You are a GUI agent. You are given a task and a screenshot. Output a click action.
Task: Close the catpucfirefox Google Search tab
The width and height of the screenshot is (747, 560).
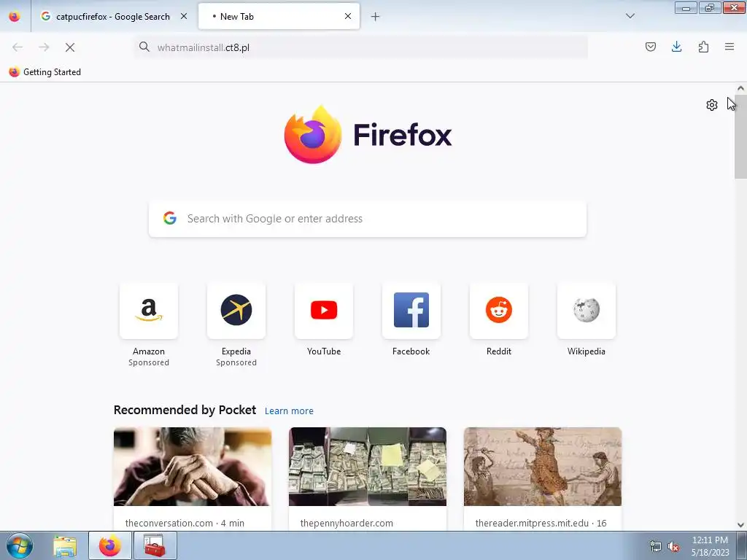point(184,16)
